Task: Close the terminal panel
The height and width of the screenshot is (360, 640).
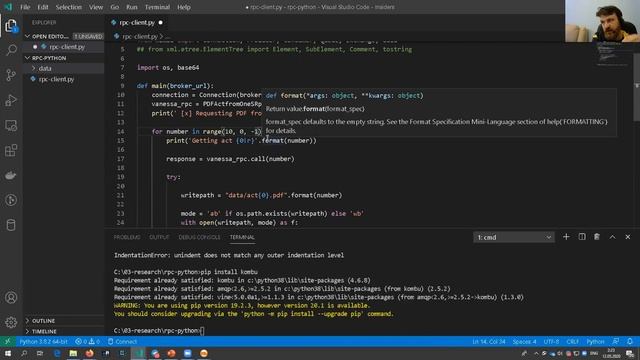Action: [x=628, y=237]
